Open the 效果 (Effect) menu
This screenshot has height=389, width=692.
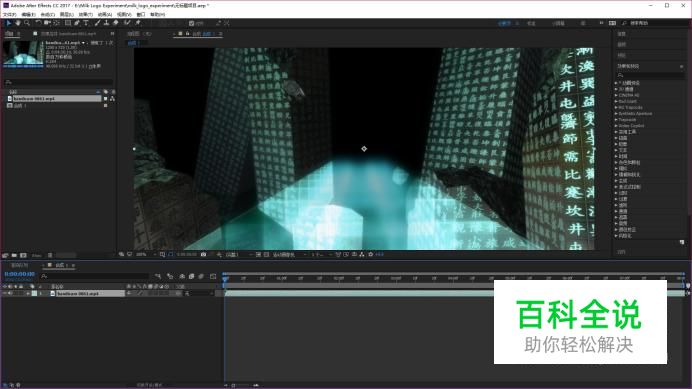pos(85,15)
